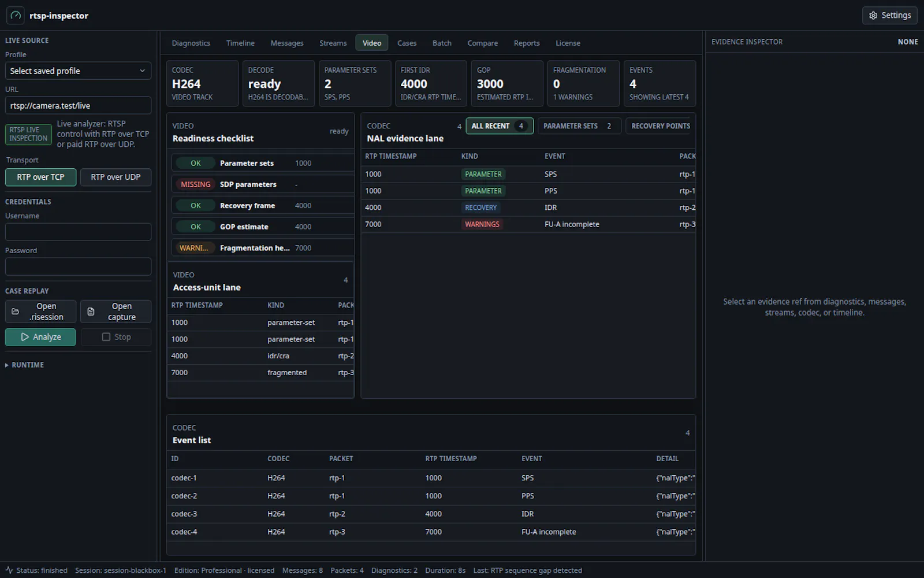Image resolution: width=924 pixels, height=578 pixels.
Task: Click the GOP 3000 summary card
Action: point(507,83)
